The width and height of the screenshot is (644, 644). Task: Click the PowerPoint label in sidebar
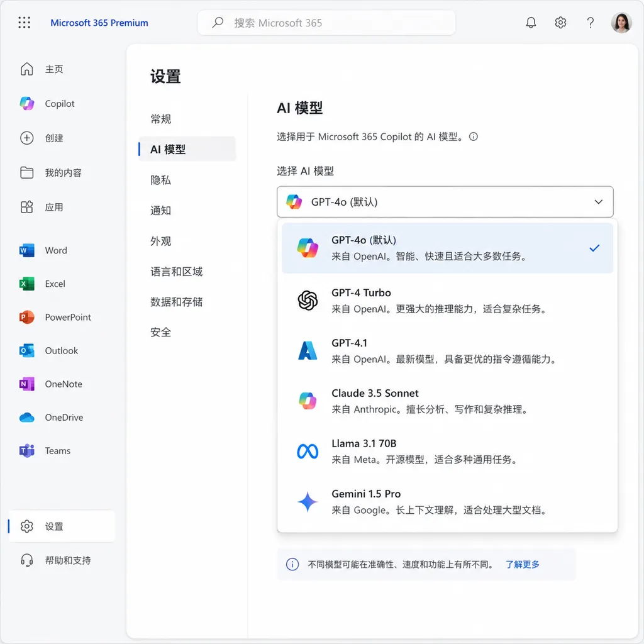click(x=68, y=317)
